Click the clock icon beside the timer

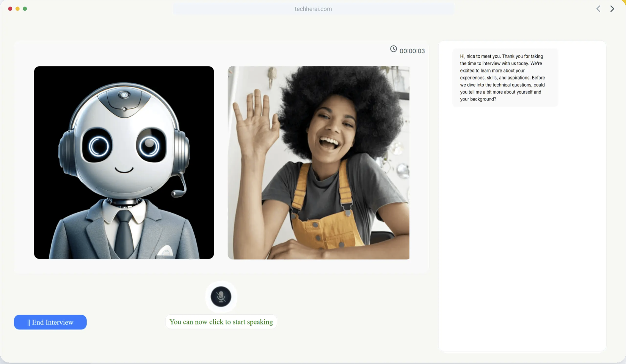[394, 49]
